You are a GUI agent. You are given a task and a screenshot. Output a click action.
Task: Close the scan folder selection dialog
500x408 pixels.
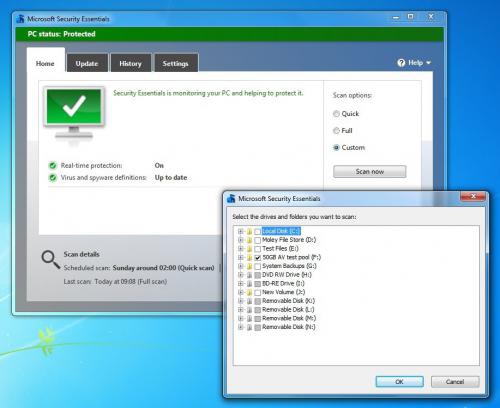click(x=473, y=196)
